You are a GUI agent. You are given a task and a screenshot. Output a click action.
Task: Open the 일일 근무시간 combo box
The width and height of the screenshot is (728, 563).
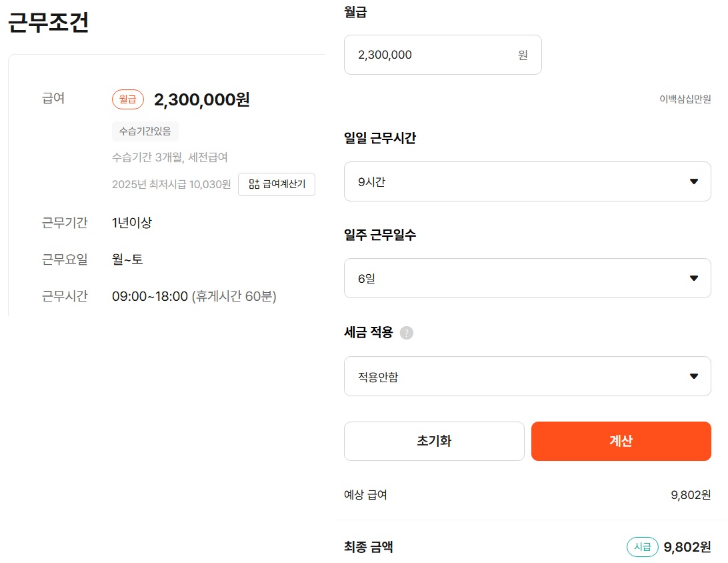click(x=527, y=181)
